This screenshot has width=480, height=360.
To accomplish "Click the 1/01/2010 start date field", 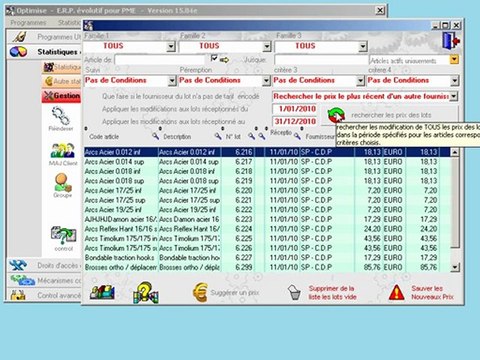I will point(295,109).
